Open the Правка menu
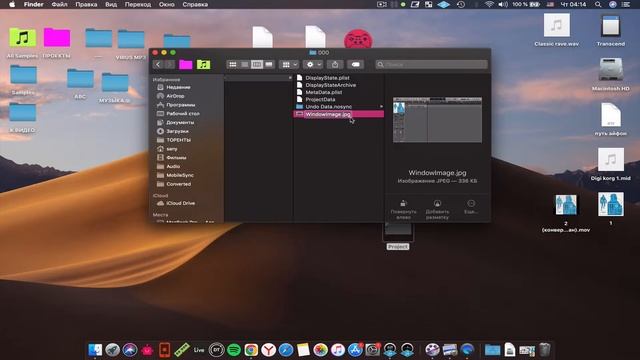This screenshot has height=360, width=640. tap(86, 4)
